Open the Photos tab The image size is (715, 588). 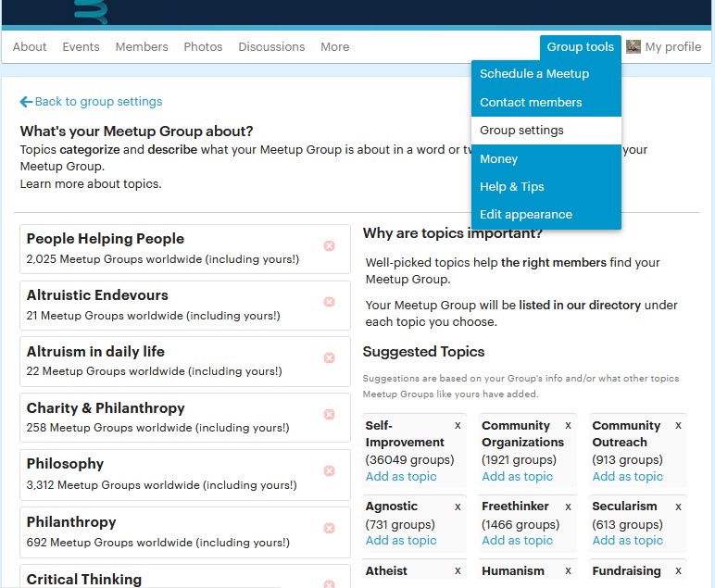[x=203, y=47]
